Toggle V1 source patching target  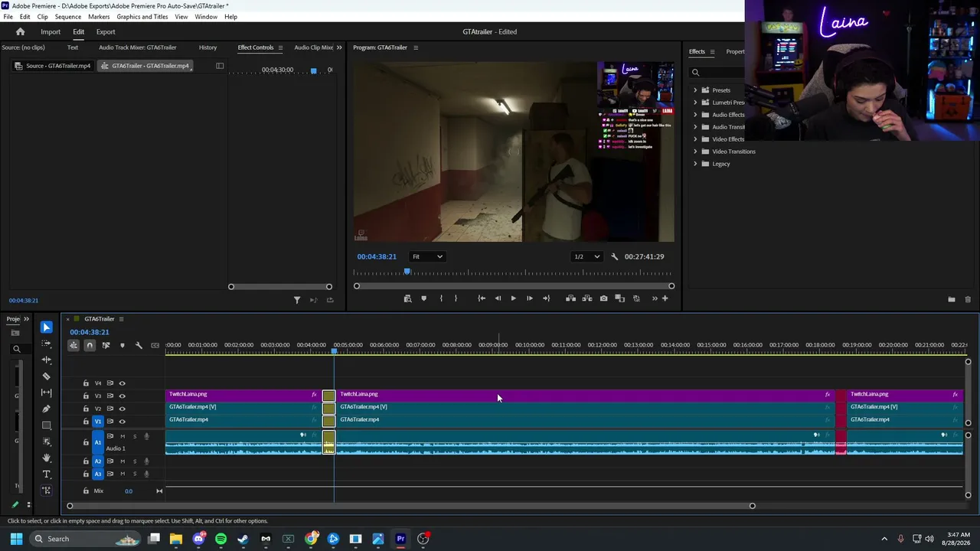point(97,422)
